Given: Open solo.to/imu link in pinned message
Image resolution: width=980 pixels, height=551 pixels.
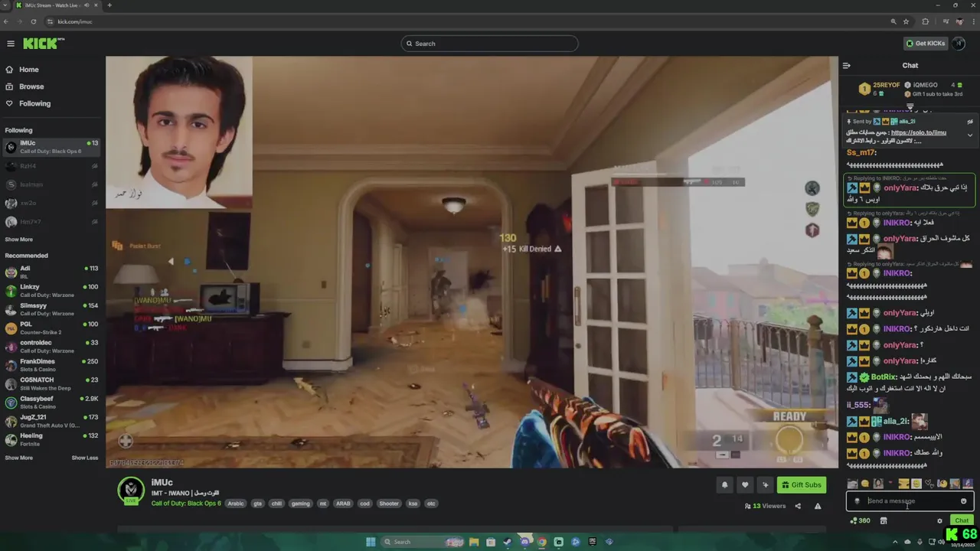Looking at the screenshot, I should [919, 132].
